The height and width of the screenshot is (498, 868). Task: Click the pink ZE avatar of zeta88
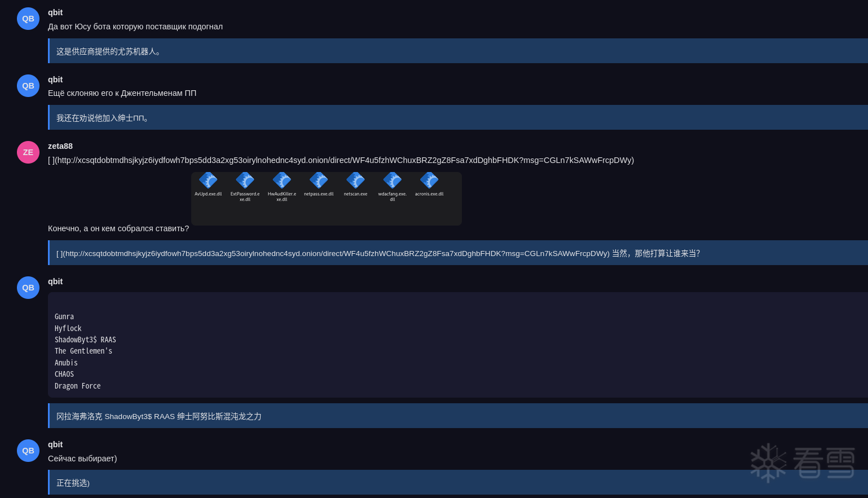point(28,152)
